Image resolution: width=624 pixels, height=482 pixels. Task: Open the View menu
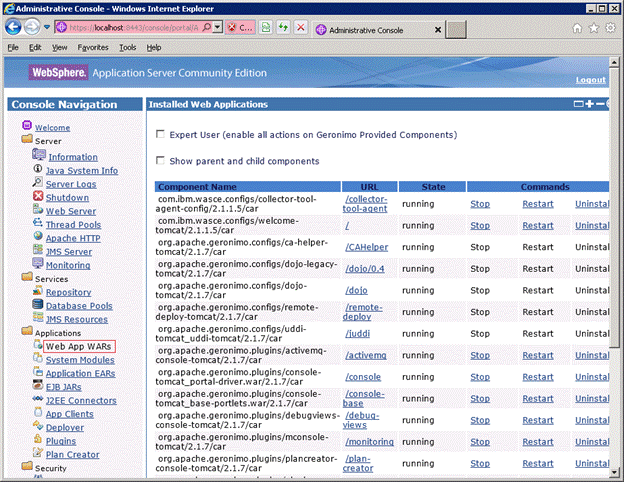pyautogui.click(x=59, y=47)
